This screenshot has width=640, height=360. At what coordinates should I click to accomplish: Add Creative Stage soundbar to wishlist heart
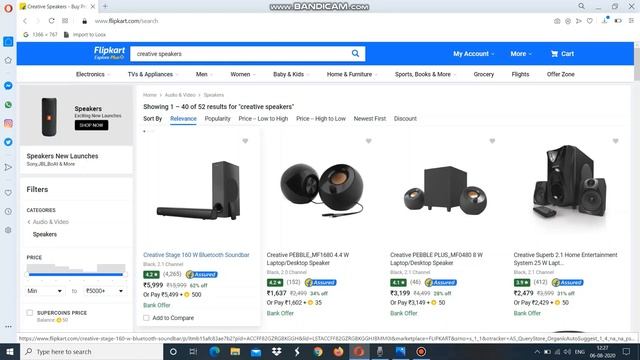click(245, 141)
